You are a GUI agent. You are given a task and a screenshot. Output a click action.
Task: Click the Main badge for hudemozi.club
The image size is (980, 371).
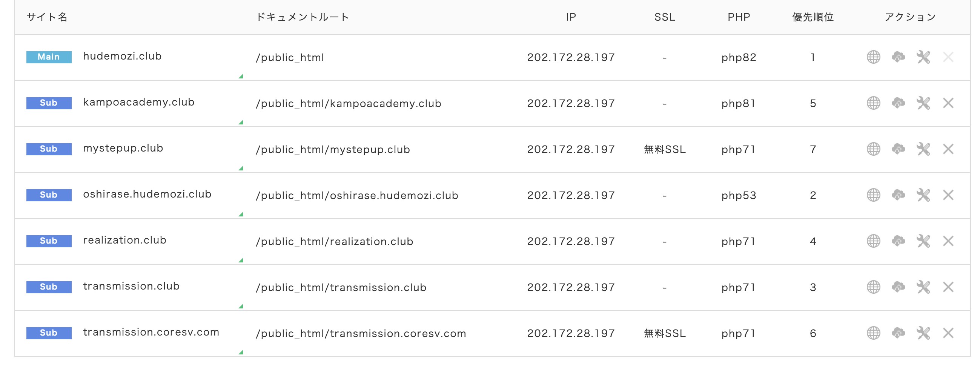[x=49, y=57]
